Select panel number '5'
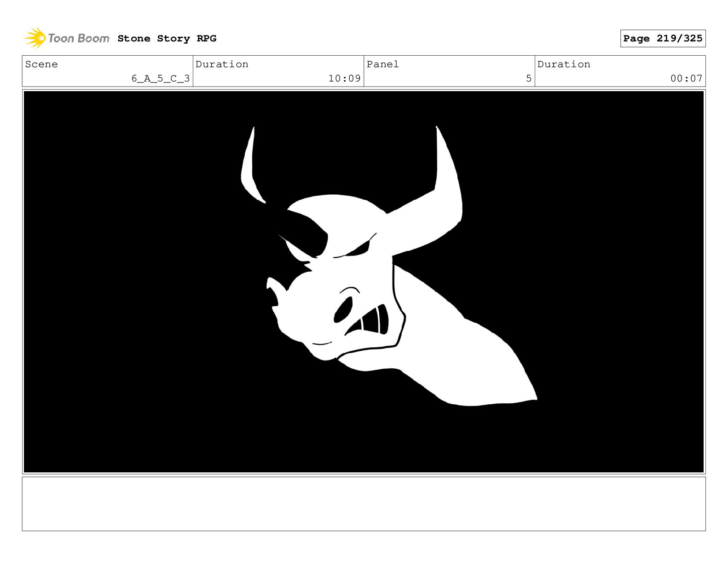The width and height of the screenshot is (728, 564). coord(529,79)
